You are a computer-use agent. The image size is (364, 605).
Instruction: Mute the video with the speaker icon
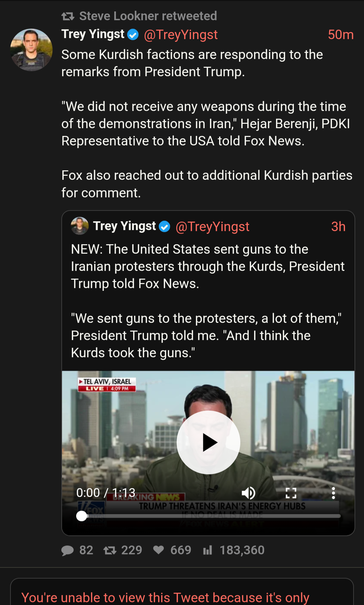pos(249,493)
